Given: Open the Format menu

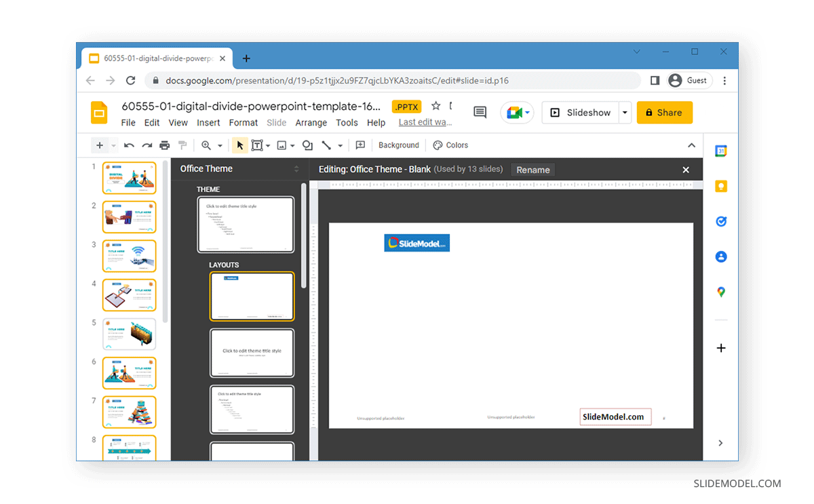Looking at the screenshot, I should coord(243,123).
